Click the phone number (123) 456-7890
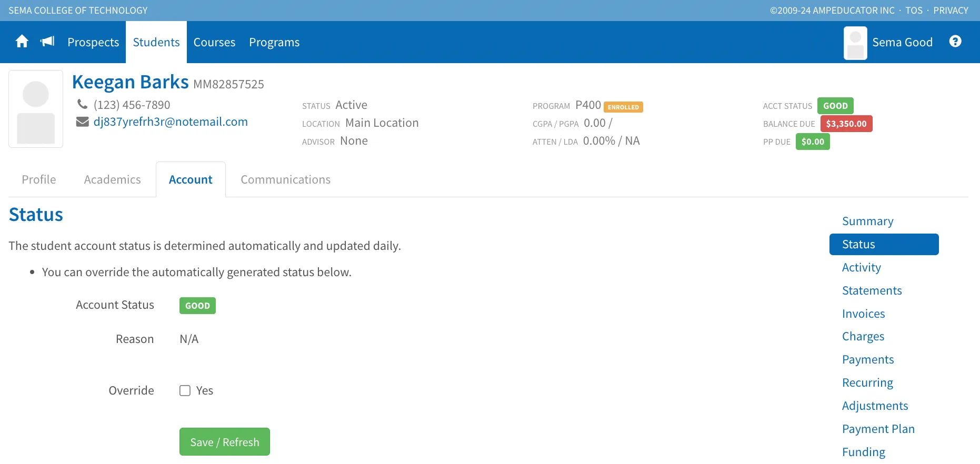This screenshot has width=980, height=464. coord(132,105)
